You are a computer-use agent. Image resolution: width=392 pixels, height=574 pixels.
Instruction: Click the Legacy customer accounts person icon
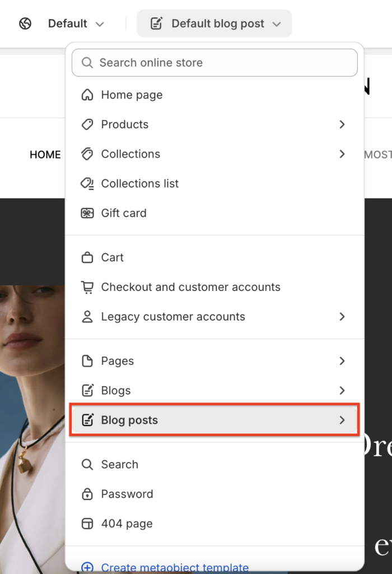pos(87,317)
